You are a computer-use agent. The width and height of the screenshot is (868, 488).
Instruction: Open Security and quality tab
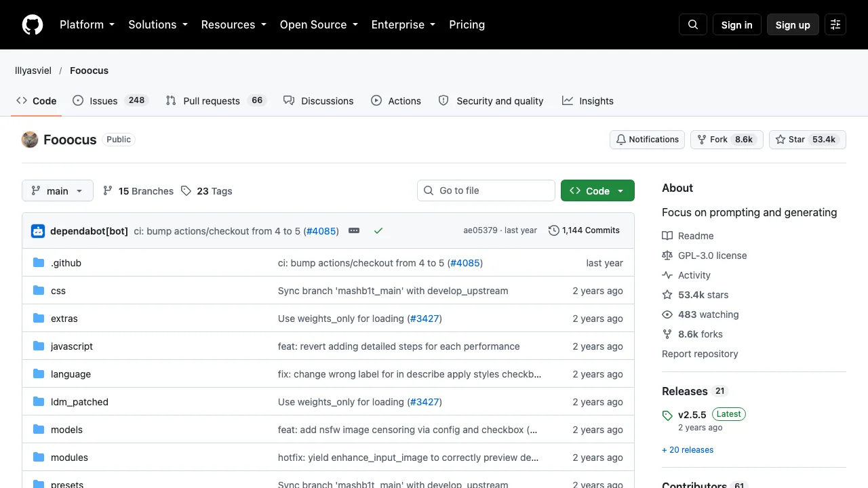pos(491,100)
